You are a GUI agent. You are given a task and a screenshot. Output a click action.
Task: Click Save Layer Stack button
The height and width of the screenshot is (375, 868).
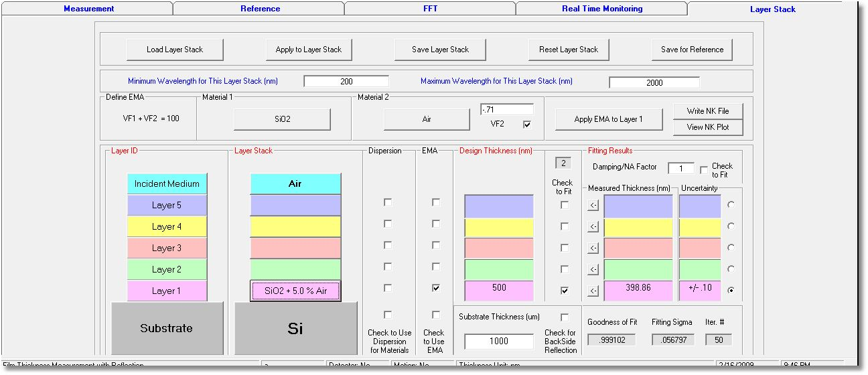tap(440, 50)
